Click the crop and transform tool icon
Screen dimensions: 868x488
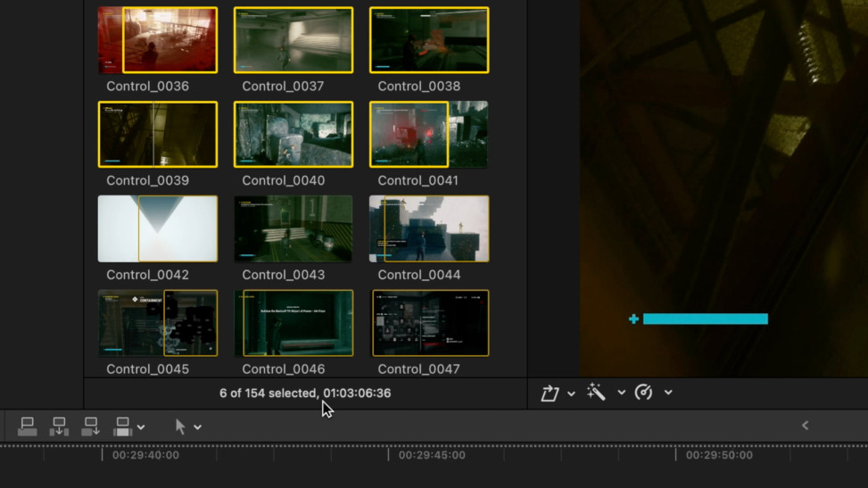point(550,393)
